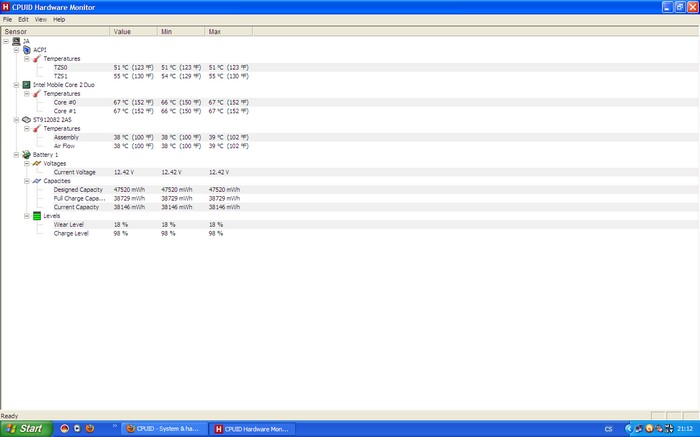Image resolution: width=700 pixels, height=437 pixels.
Task: Click the computer icon next to JA
Action: tap(16, 41)
